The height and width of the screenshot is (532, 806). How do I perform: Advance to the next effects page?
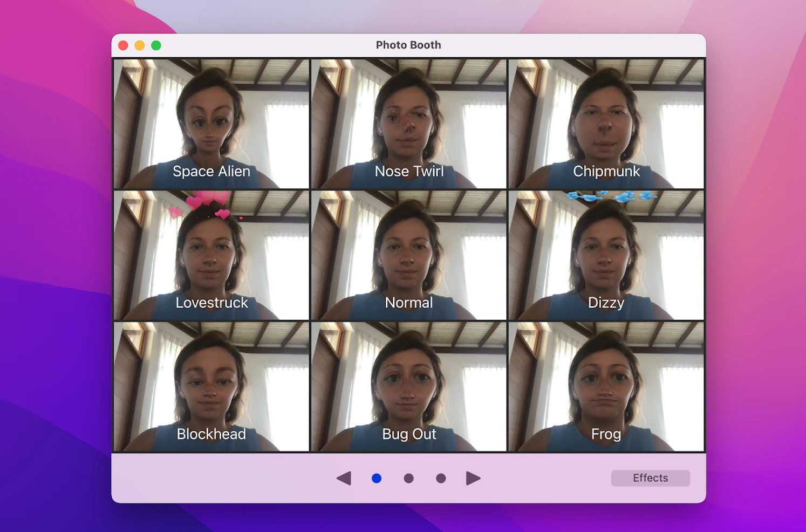point(473,478)
